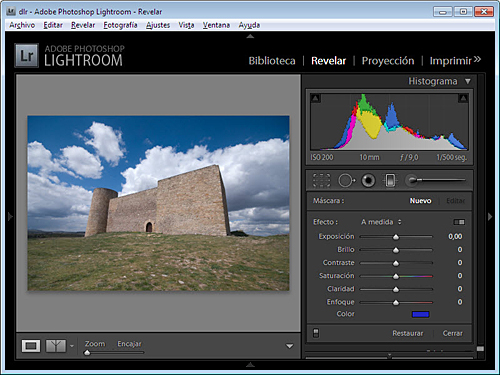Click the Brillo value field
The width and height of the screenshot is (500, 375).
(x=460, y=250)
